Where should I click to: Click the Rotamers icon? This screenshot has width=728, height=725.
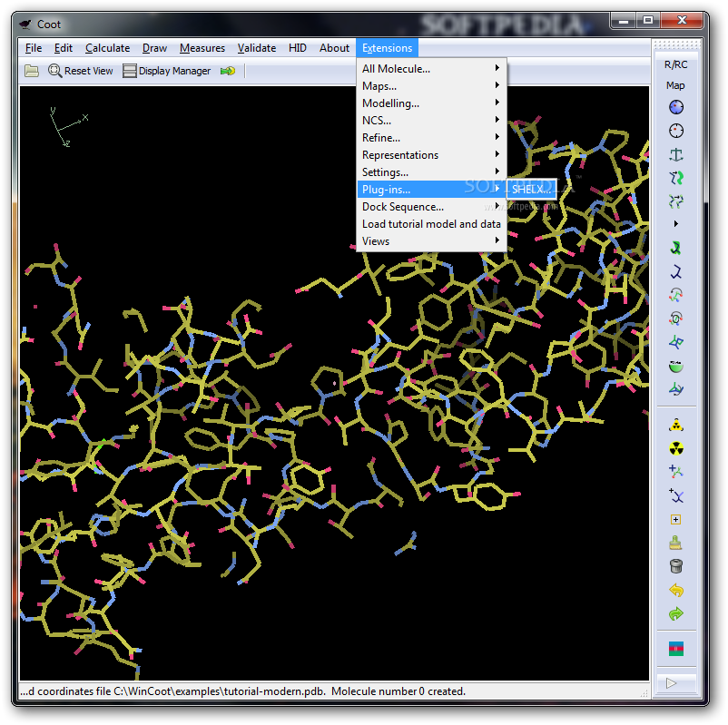pos(676,271)
